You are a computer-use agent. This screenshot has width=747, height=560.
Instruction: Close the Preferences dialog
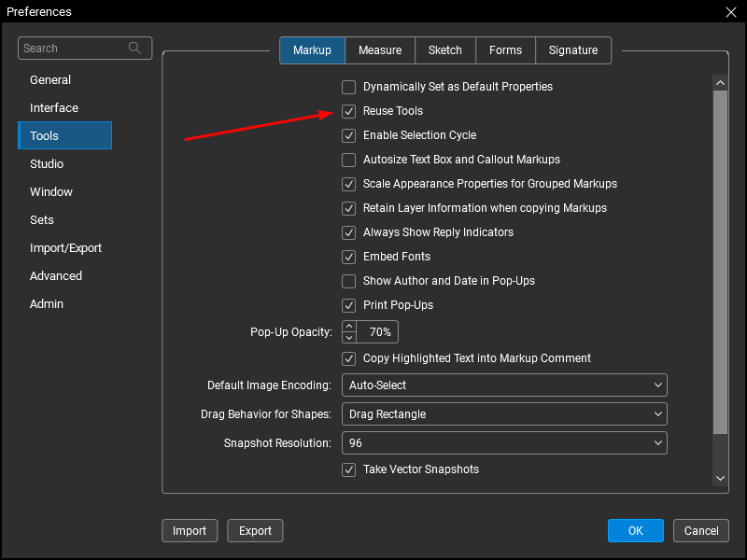(731, 12)
